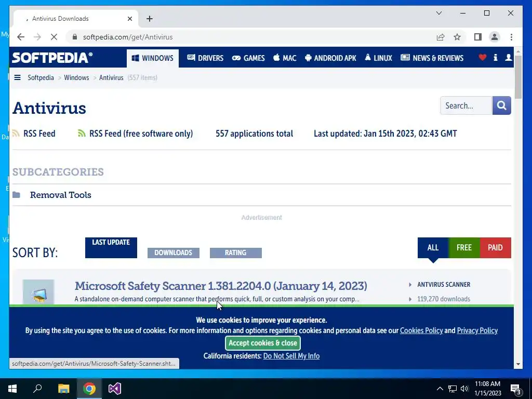Open Microsoft Safety Scanner listing title
The width and height of the screenshot is (532, 399).
click(221, 286)
